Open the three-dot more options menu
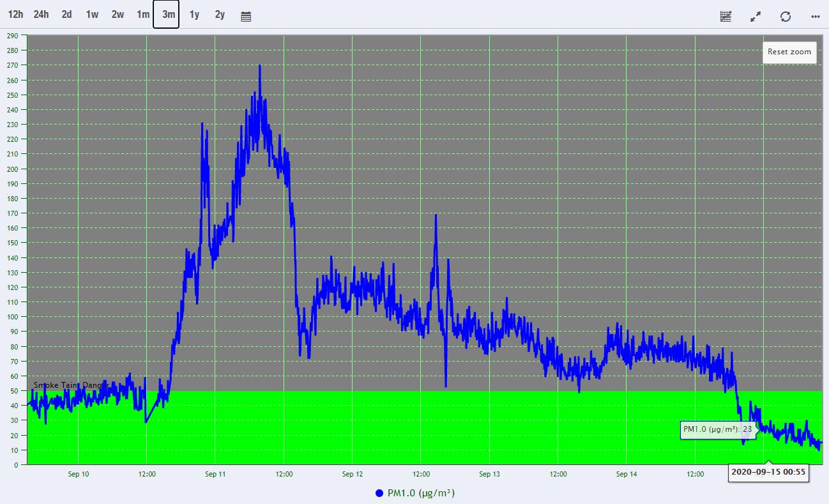 coord(815,17)
